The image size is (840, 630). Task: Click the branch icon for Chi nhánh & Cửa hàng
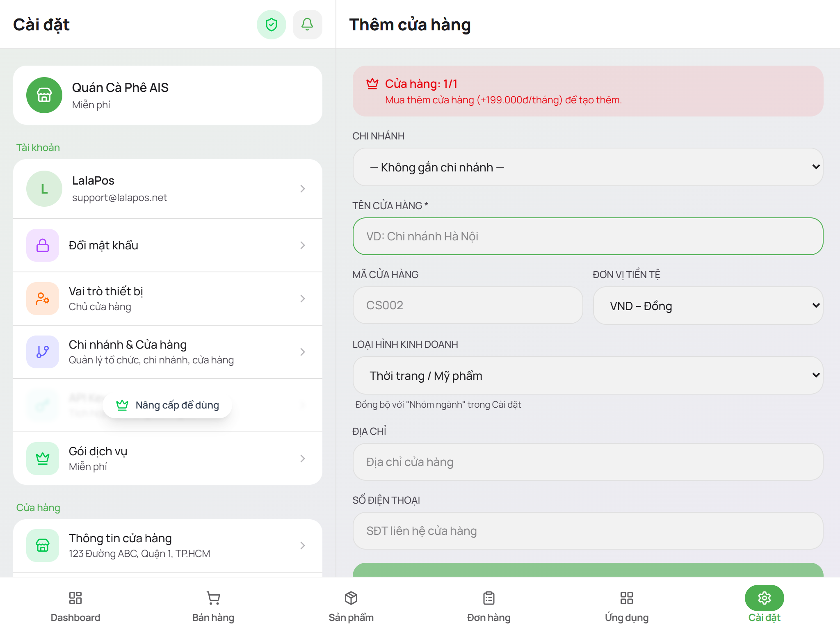(43, 352)
